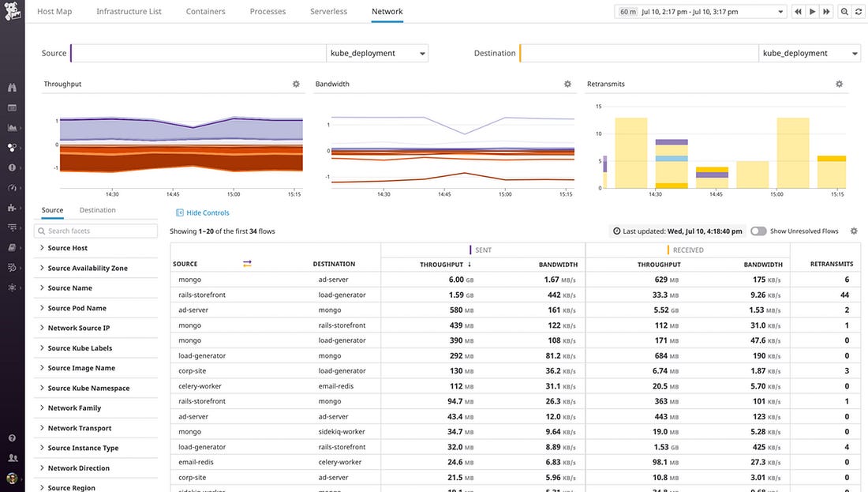Image resolution: width=868 pixels, height=492 pixels.
Task: Open the Bandwidth graph settings gear
Action: click(x=567, y=85)
